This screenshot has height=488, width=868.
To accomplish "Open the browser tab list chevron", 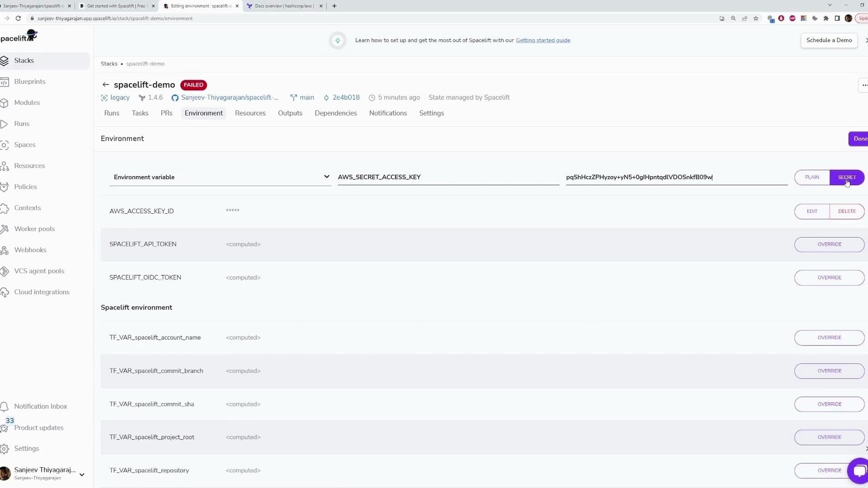I will tap(830, 5).
